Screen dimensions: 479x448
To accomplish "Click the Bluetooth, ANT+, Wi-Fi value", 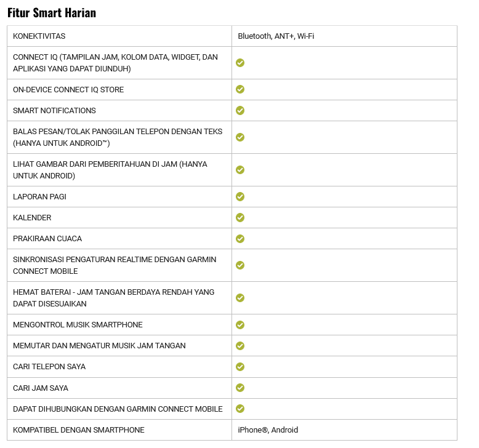I will pyautogui.click(x=276, y=36).
